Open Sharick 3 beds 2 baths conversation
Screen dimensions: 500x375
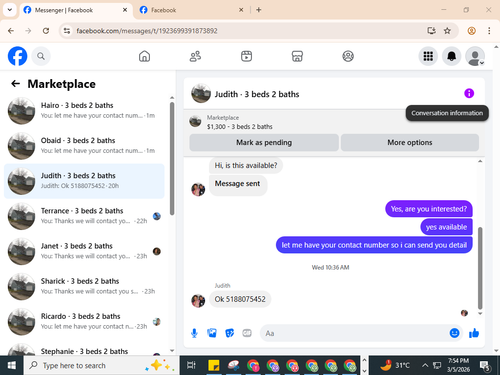point(84,286)
